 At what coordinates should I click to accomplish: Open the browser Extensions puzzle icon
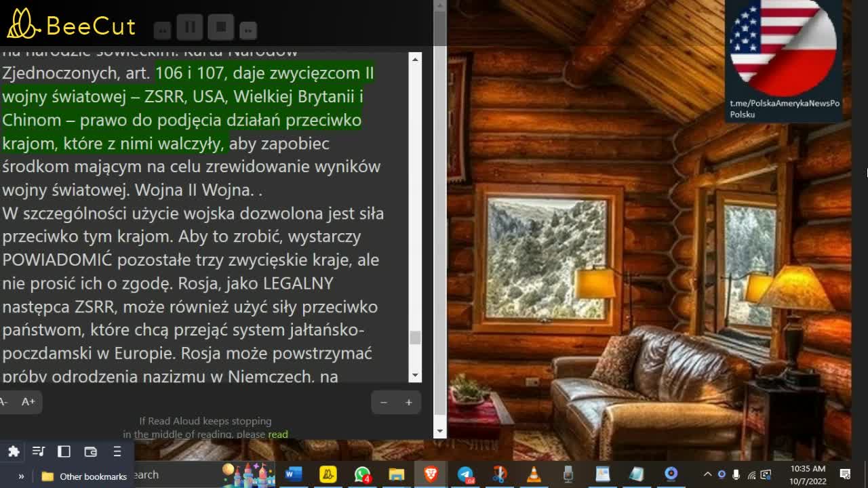(14, 451)
